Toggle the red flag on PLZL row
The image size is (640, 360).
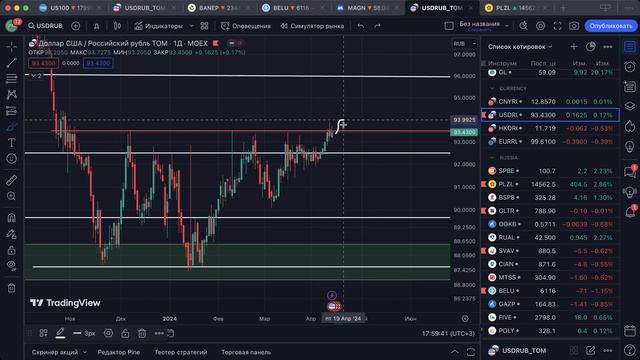[484, 184]
